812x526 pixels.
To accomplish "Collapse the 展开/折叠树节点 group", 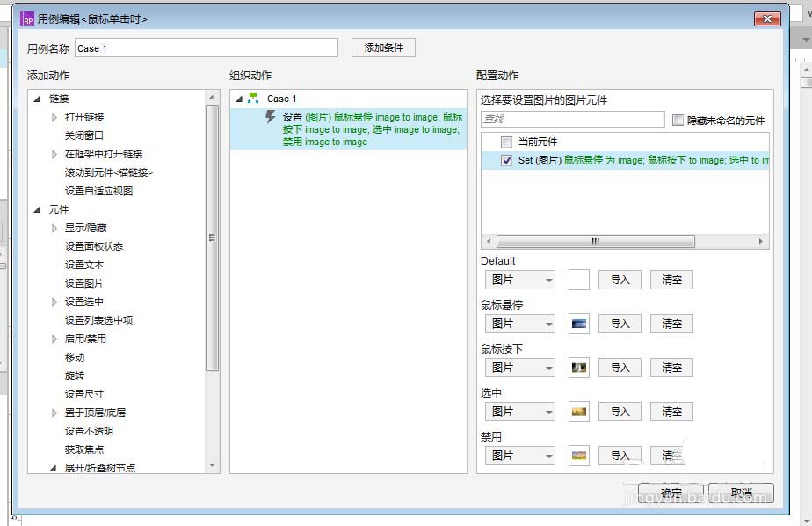I will (53, 468).
